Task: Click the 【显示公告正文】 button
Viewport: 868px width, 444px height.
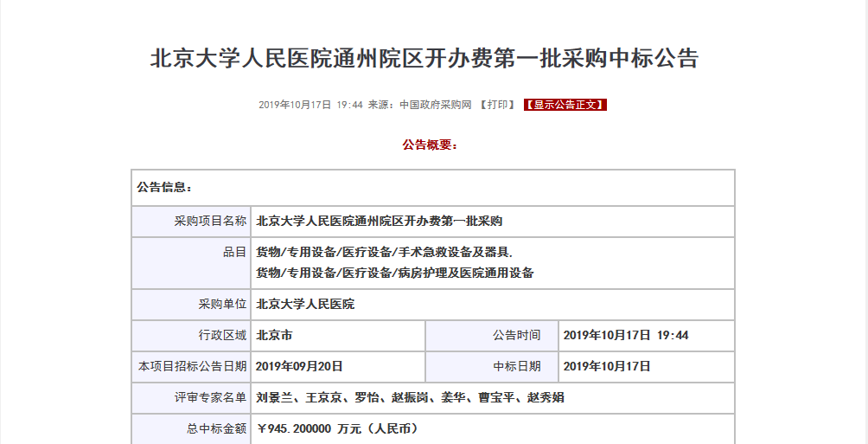Action: point(565,105)
